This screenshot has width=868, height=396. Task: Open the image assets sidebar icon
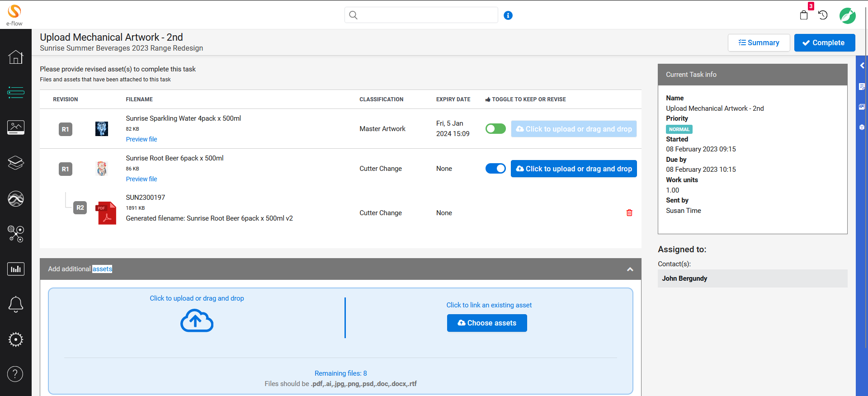coord(15,127)
